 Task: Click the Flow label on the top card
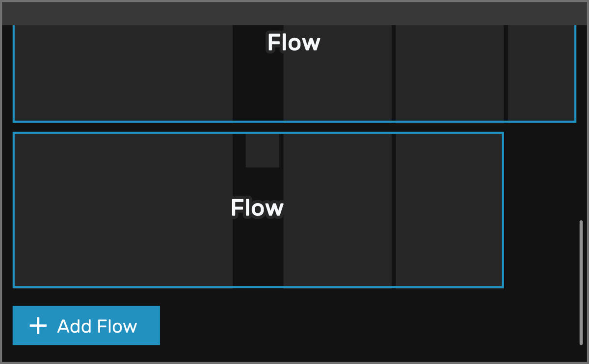[293, 43]
